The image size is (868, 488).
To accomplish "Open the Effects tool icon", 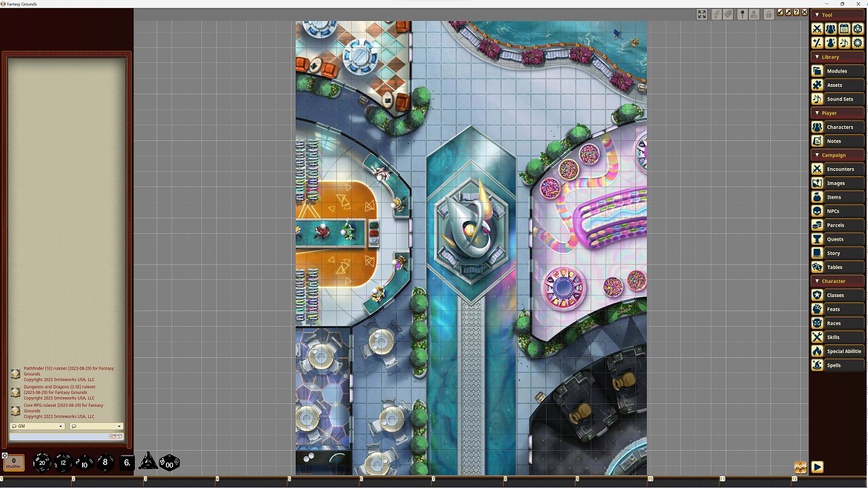I will 831,42.
